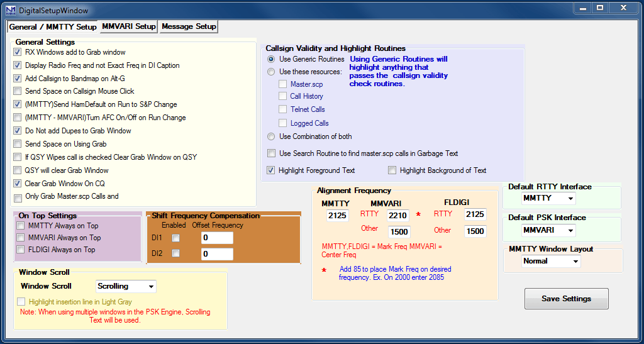Toggle Clear Grab Window On CQ
The width and height of the screenshot is (644, 344).
pos(17,184)
